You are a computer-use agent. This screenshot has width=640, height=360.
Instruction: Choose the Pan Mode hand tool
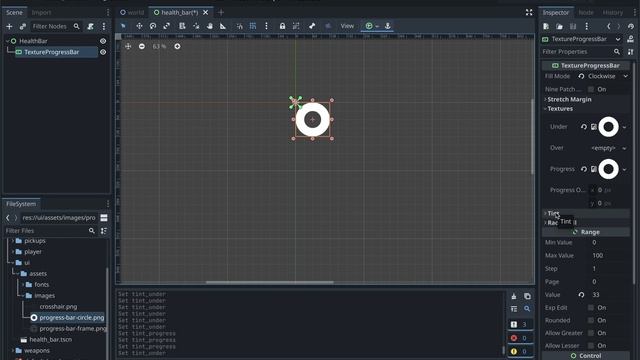click(210, 26)
